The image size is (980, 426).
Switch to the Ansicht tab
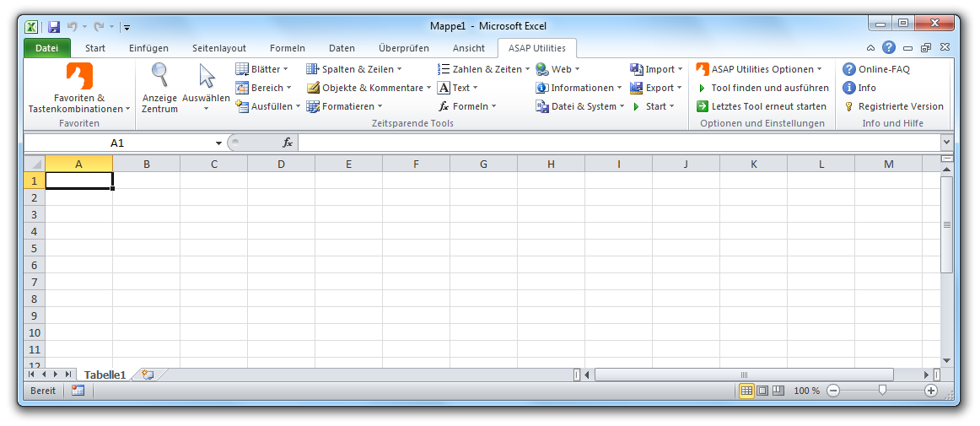pos(469,48)
